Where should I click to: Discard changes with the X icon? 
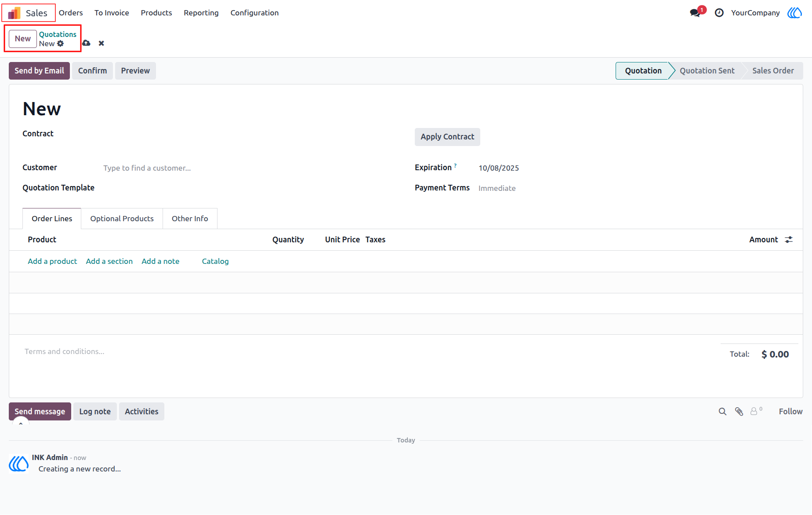pyautogui.click(x=101, y=43)
